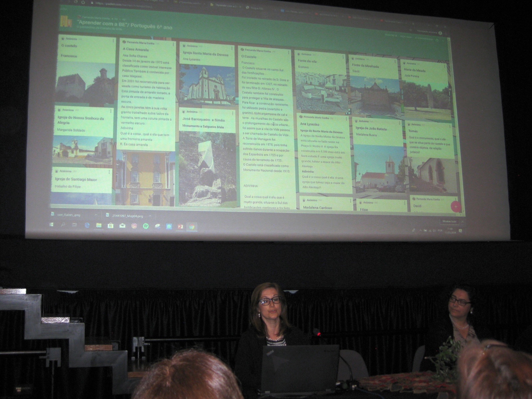Open Spotify from the taskbar

pos(146,226)
